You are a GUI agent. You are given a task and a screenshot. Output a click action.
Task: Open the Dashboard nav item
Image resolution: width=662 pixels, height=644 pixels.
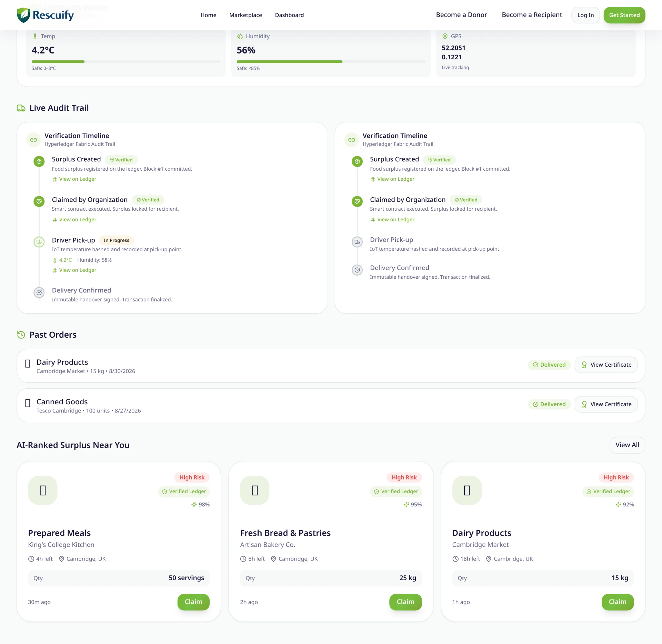(290, 15)
